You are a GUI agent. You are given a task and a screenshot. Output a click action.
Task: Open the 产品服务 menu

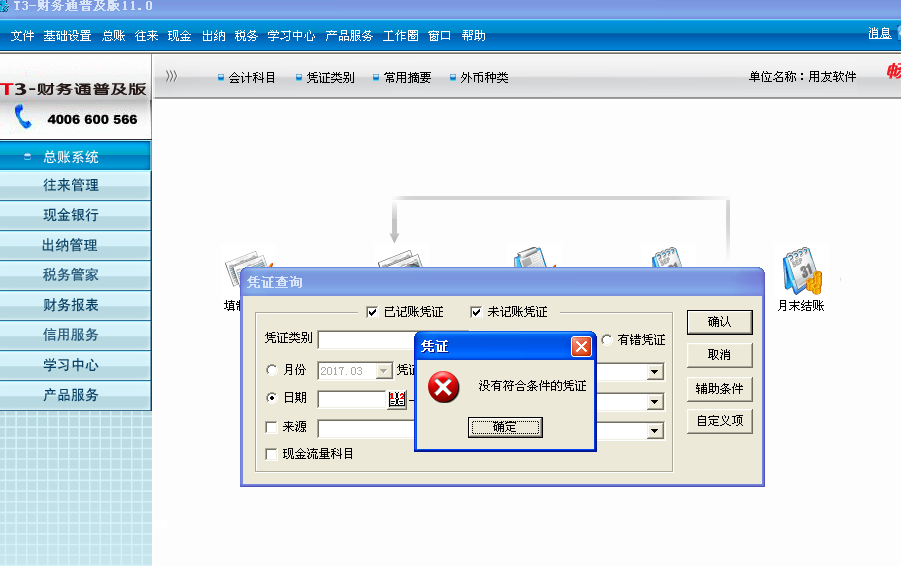[x=349, y=36]
